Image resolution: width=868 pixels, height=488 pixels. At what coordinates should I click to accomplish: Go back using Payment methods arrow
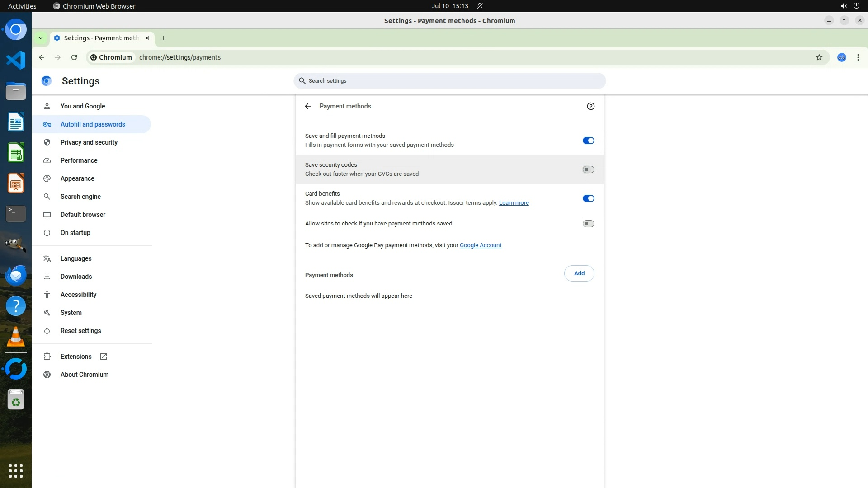(x=308, y=106)
